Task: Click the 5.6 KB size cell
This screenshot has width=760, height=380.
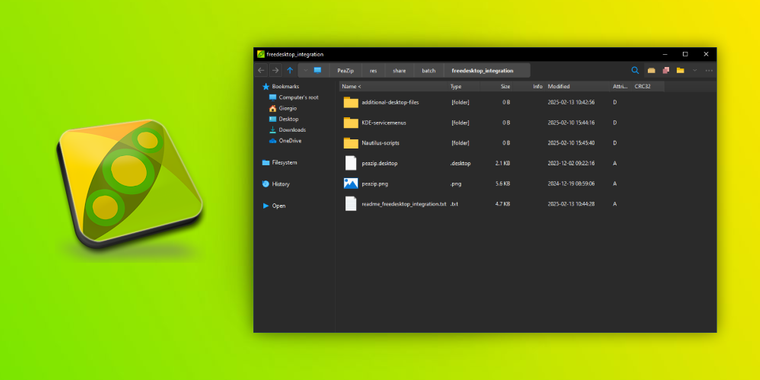Action: tap(503, 184)
